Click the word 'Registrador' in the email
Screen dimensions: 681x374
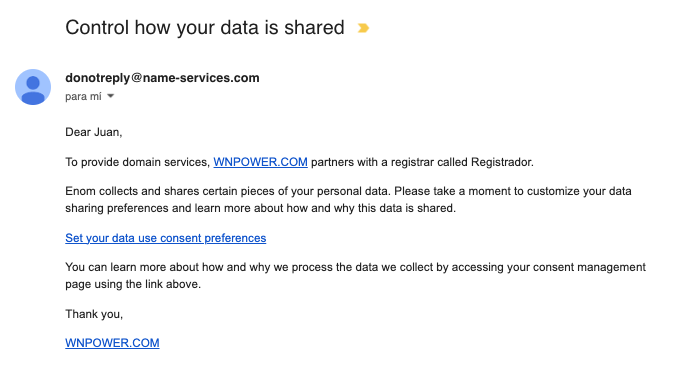[502, 162]
